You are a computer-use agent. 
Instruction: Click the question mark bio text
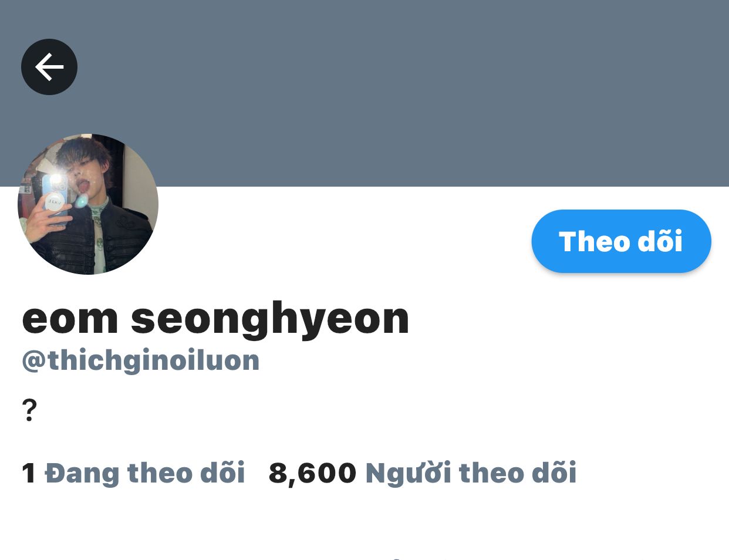pos(29,410)
